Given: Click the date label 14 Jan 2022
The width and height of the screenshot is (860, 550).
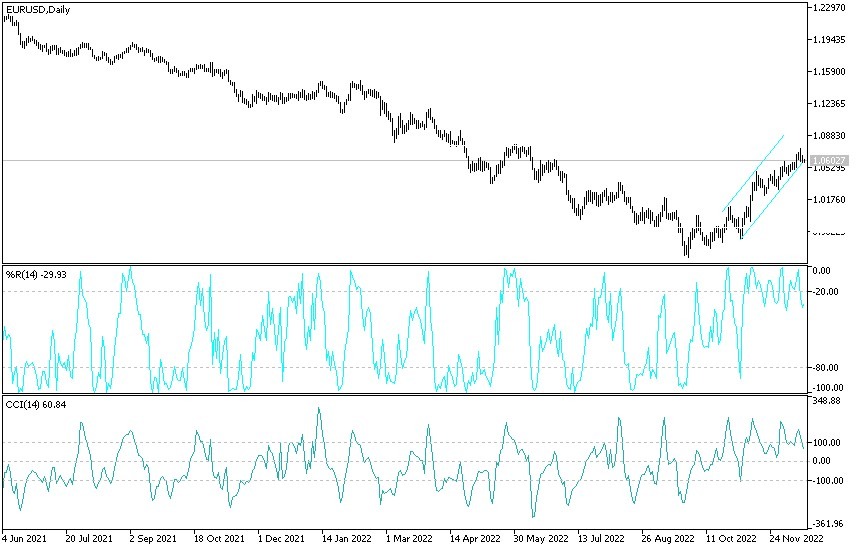Looking at the screenshot, I should pos(347,538).
